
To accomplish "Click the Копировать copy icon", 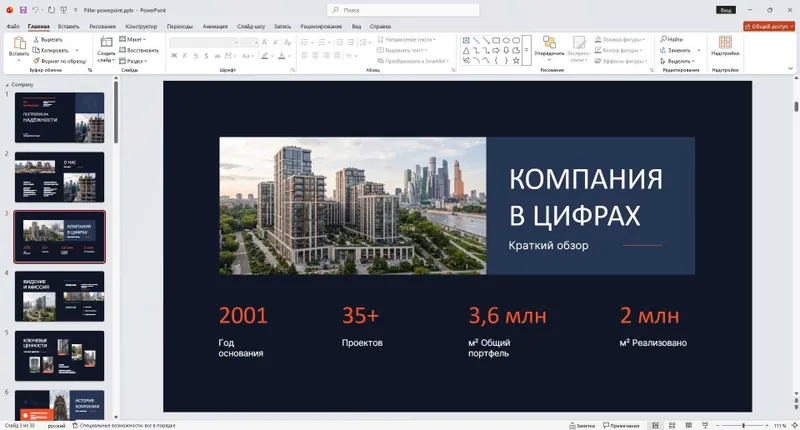I will click(x=36, y=50).
